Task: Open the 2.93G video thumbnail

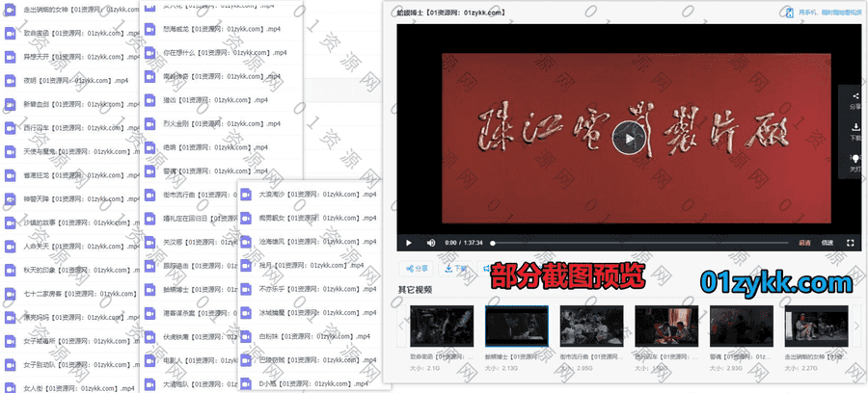Action: [x=742, y=327]
